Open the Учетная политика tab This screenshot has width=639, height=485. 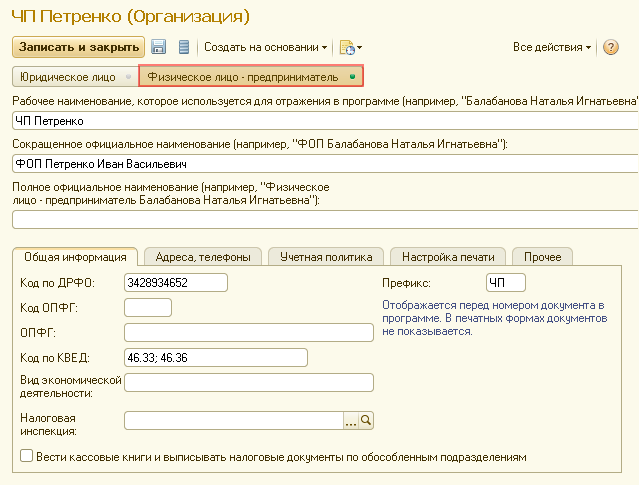point(326,256)
